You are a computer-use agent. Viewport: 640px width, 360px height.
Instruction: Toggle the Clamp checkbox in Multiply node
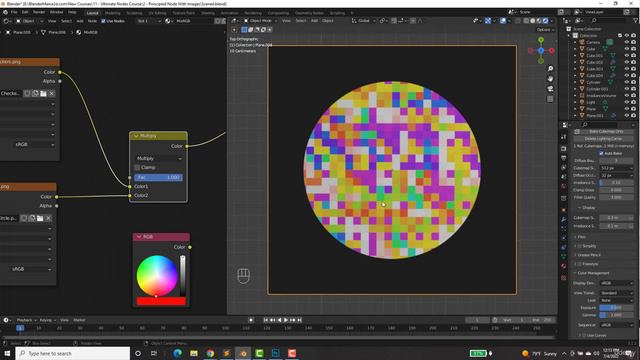[x=137, y=167]
